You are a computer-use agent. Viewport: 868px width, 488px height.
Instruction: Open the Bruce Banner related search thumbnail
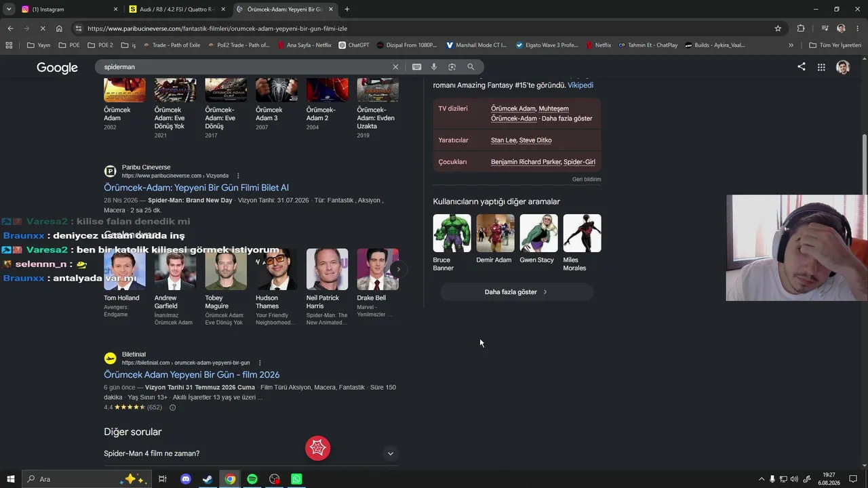452,233
